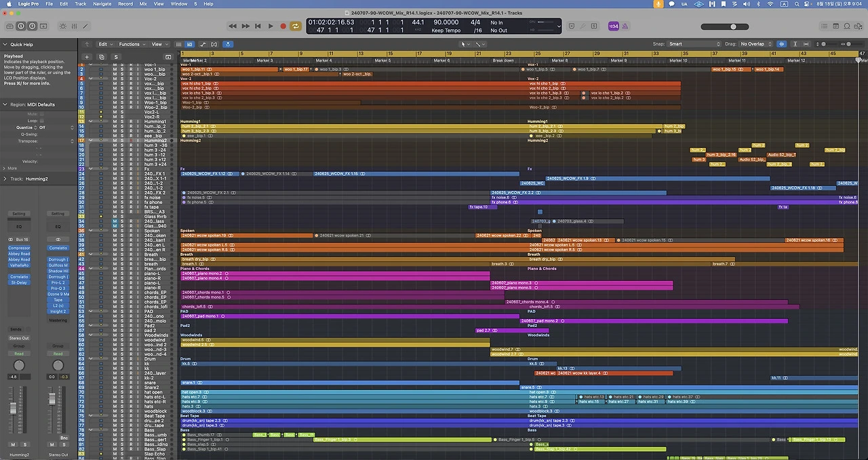Screen dimensions: 868x460
Task: Switch to the grid view icon in Tracks bar
Action: (179, 44)
